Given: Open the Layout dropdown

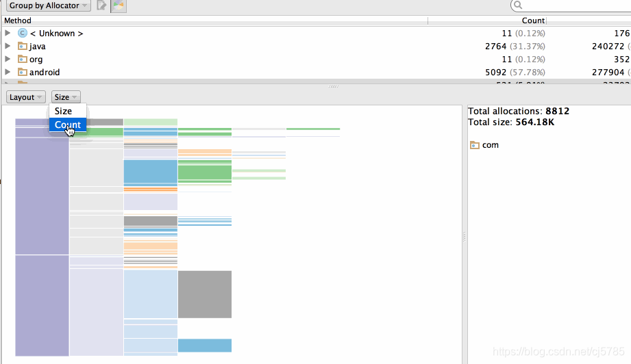Looking at the screenshot, I should coord(26,97).
